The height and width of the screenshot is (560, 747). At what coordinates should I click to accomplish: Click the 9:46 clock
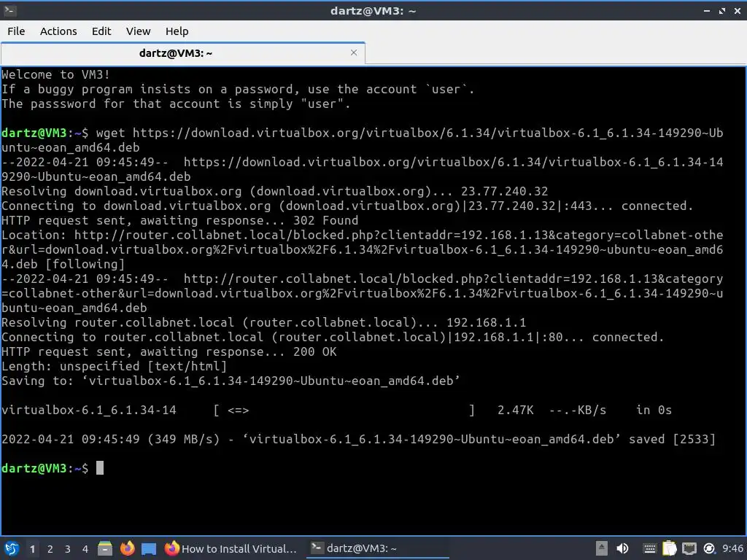[732, 548]
